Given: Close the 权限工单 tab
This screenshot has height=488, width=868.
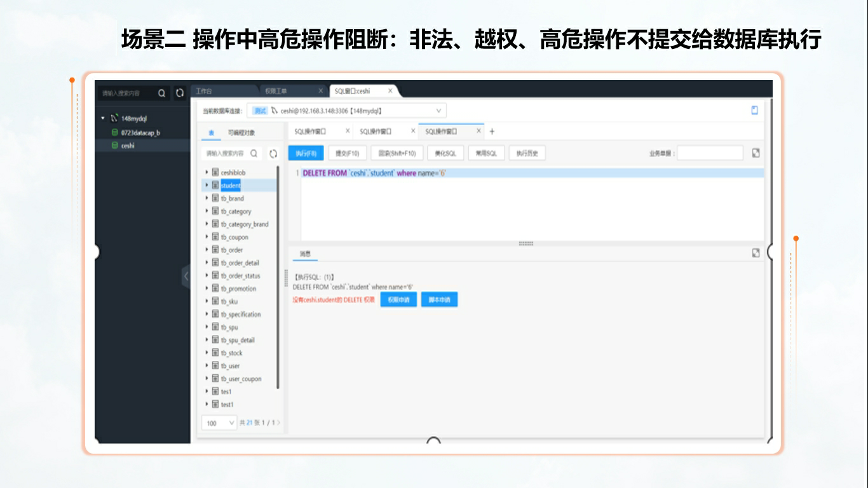Looking at the screenshot, I should coord(320,91).
